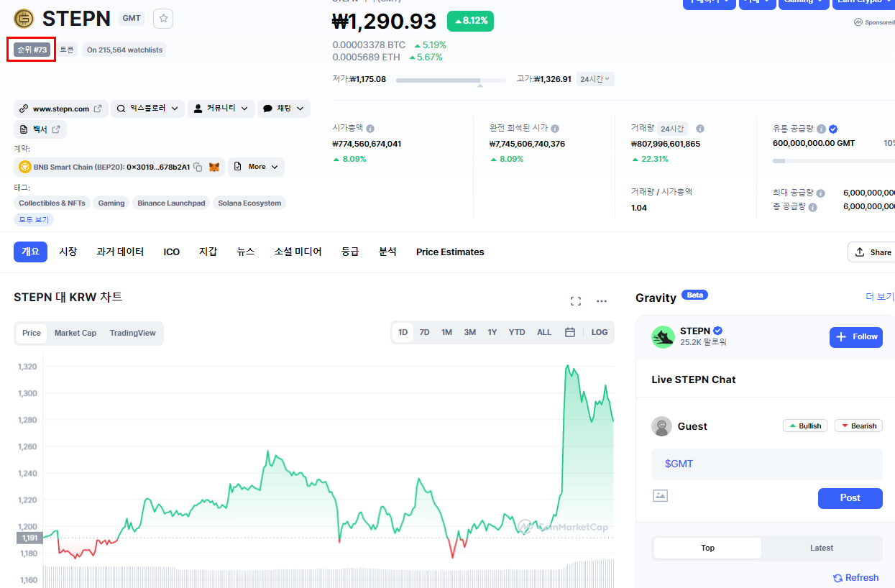Mark sentiment as Bullish
The height and width of the screenshot is (588, 895).
805,426
